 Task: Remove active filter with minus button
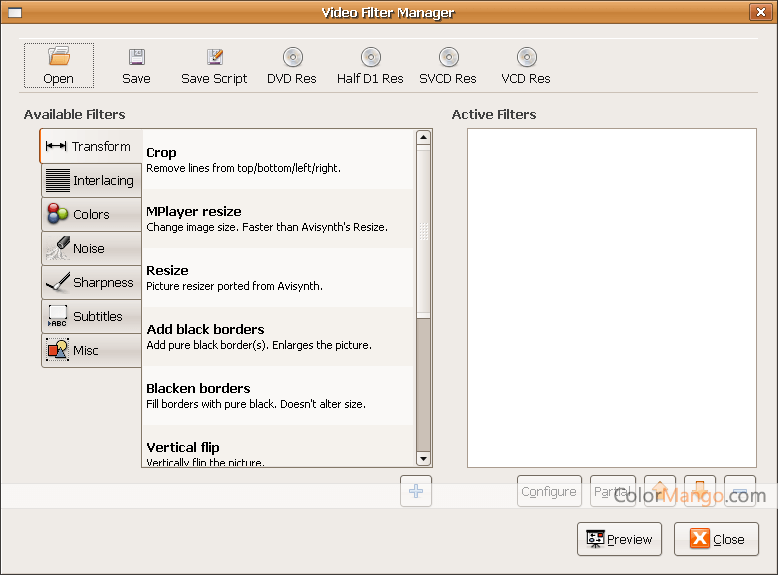click(x=740, y=490)
